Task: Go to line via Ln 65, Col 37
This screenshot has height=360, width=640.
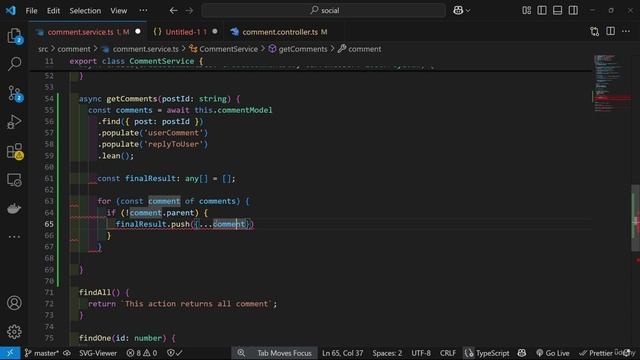Action: (x=342, y=353)
